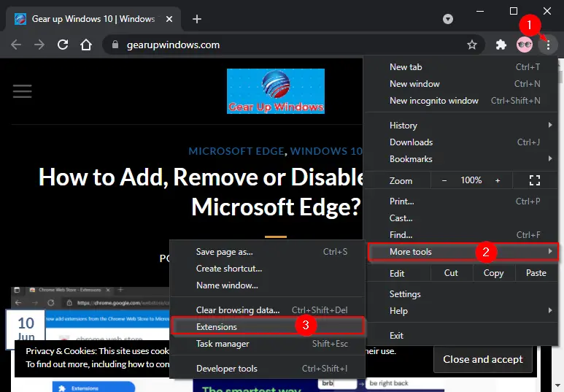Expand the More tools submenu
The width and height of the screenshot is (564, 392).
pyautogui.click(x=463, y=252)
